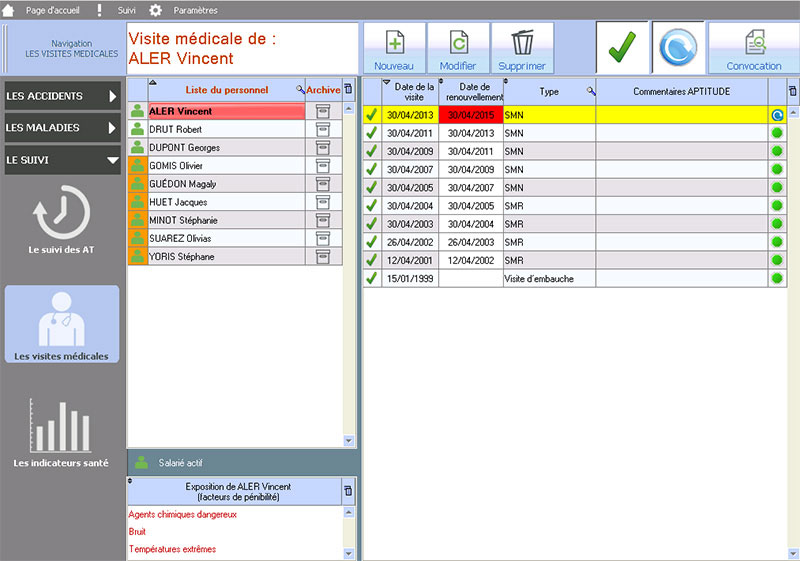Viewport: 800px width, 561px height.
Task: Click the Modifier toolbar button
Action: (458, 48)
